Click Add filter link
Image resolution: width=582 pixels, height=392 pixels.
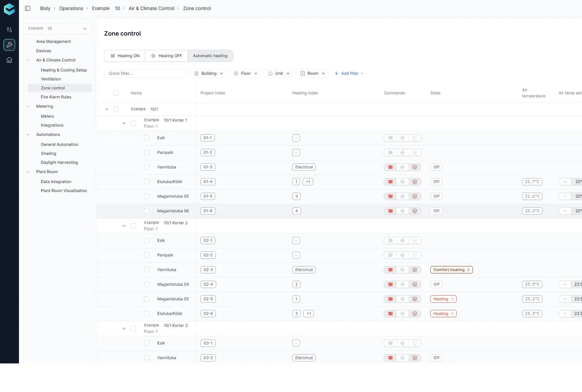click(349, 73)
